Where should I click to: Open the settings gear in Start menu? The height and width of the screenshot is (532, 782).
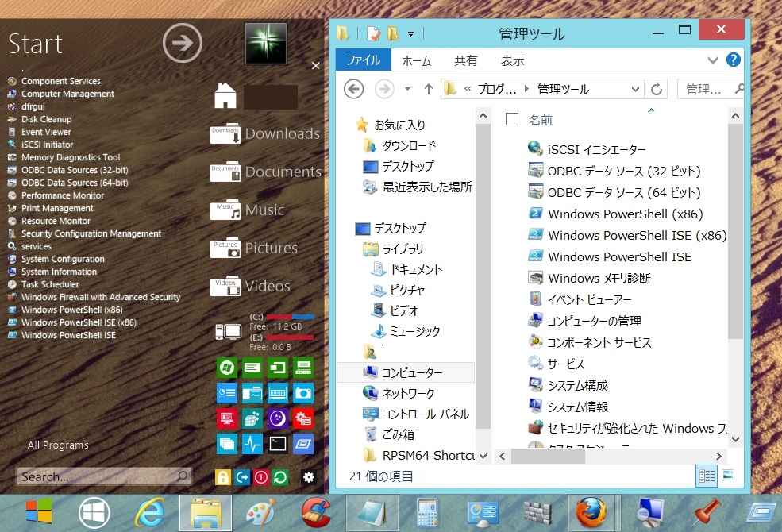309,477
